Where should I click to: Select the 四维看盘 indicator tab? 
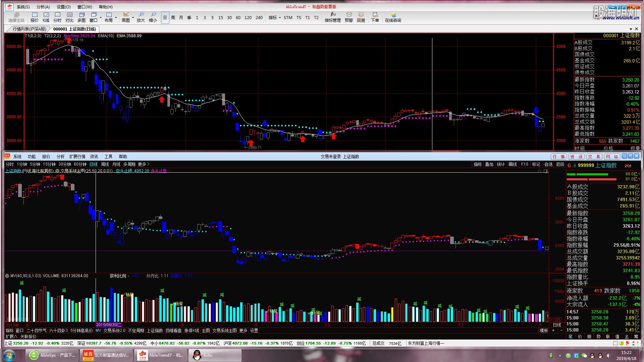pos(173,330)
